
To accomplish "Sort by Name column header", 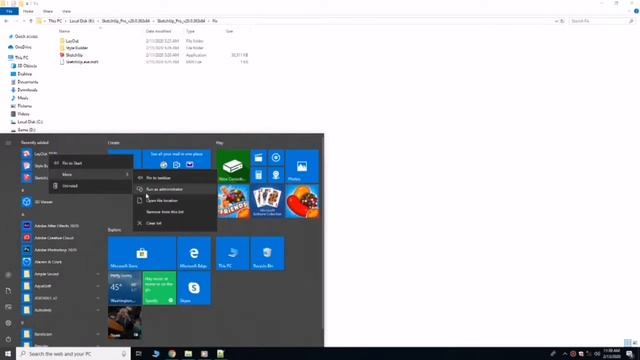I will [x=64, y=31].
